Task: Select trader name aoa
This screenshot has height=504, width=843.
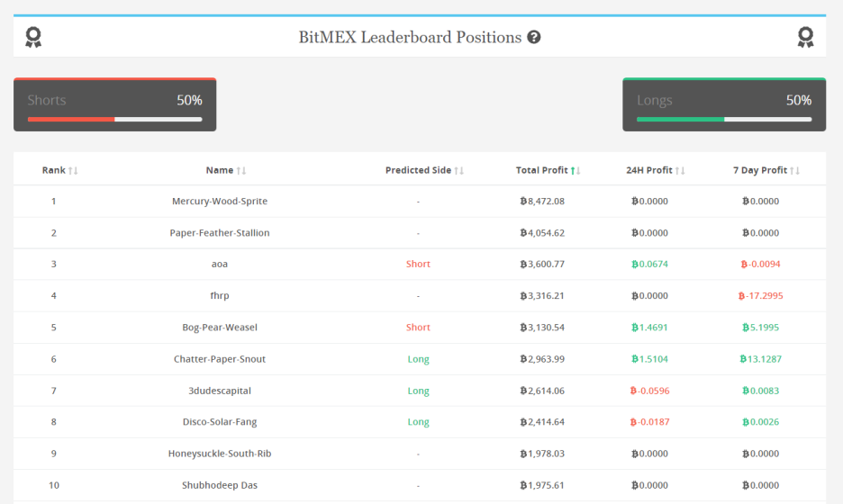Action: pos(220,264)
